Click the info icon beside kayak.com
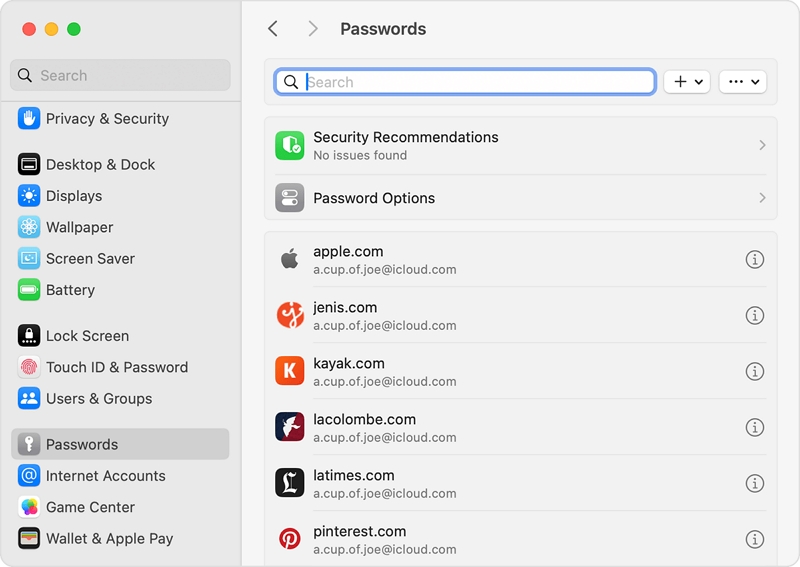The width and height of the screenshot is (800, 567). click(x=755, y=371)
